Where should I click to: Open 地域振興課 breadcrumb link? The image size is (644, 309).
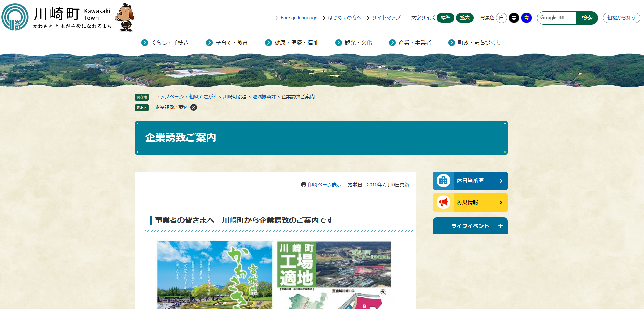pyautogui.click(x=264, y=97)
